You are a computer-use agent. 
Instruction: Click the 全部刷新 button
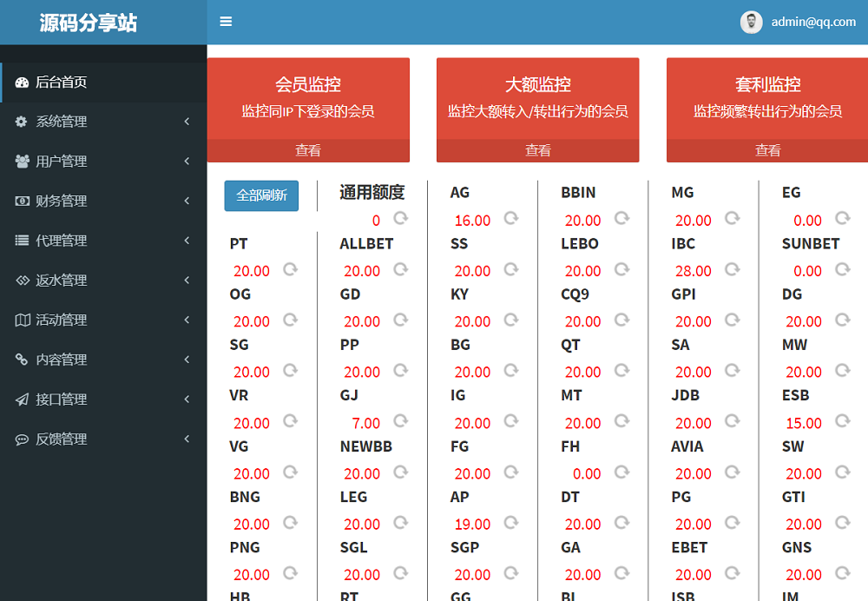[x=261, y=195]
